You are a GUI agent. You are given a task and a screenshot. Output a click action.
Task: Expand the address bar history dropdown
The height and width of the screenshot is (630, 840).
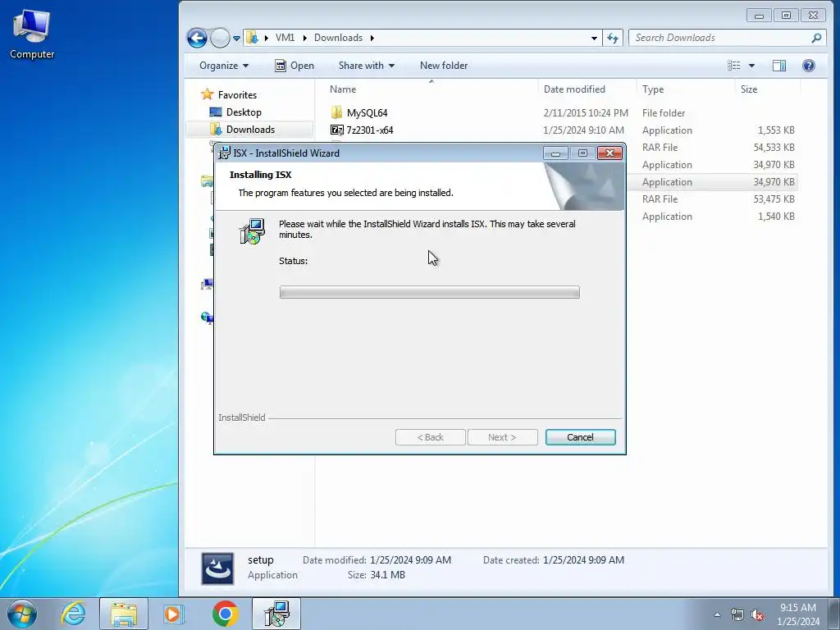(594, 38)
